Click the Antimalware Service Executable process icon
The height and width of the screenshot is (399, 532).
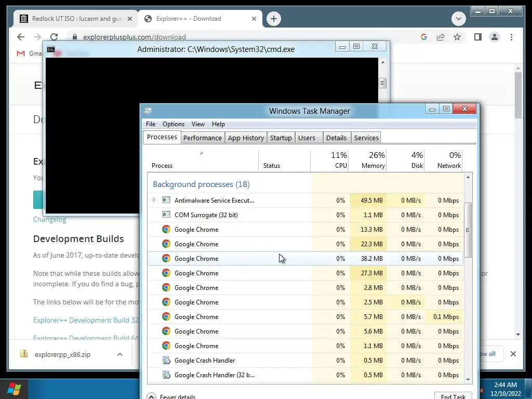point(166,200)
